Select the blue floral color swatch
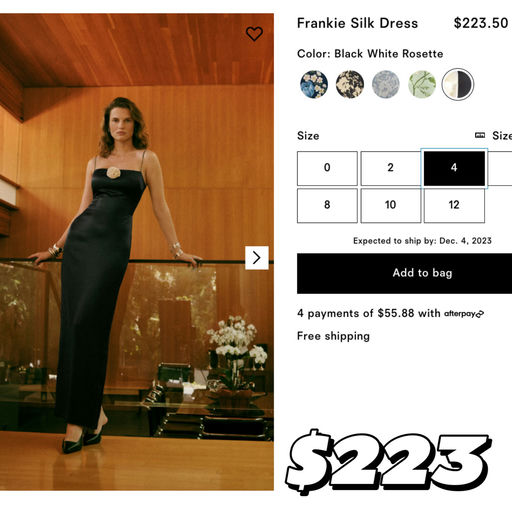The image size is (512, 512). coord(314,84)
